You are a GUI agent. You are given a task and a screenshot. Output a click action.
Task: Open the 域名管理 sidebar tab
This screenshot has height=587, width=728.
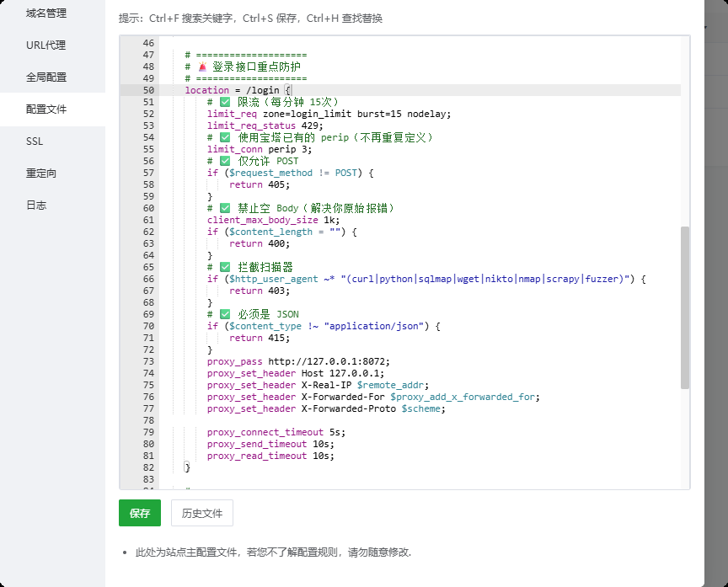[x=46, y=13]
